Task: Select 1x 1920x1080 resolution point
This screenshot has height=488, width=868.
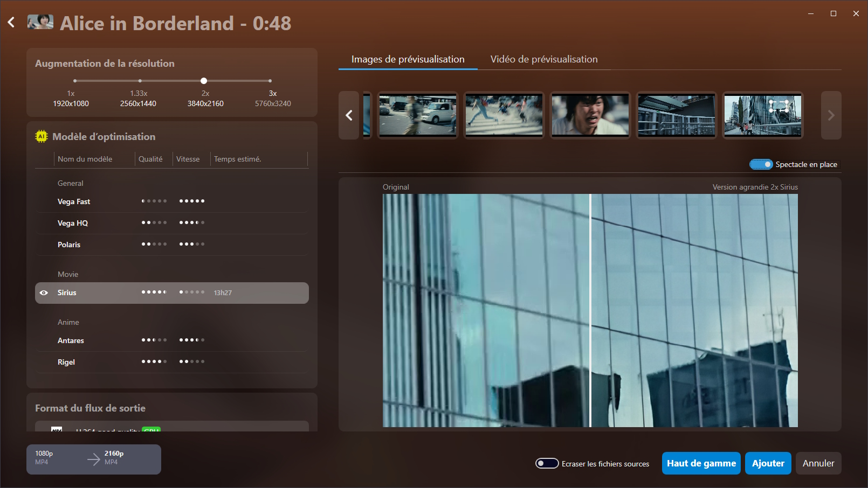Action: [x=75, y=81]
